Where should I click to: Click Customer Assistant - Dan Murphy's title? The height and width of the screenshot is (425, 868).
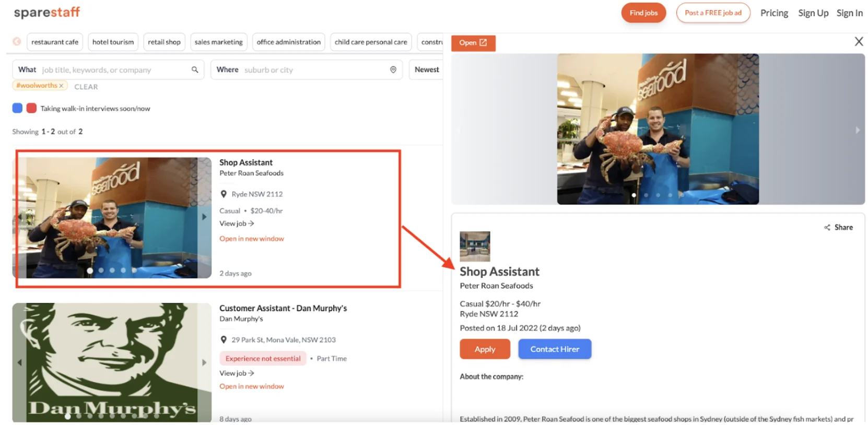click(x=283, y=308)
